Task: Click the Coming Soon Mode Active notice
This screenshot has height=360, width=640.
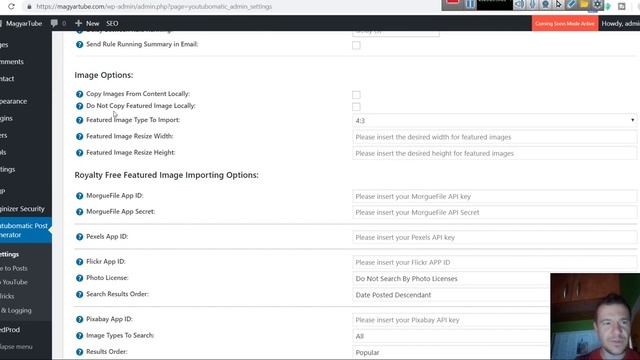Action: point(564,23)
